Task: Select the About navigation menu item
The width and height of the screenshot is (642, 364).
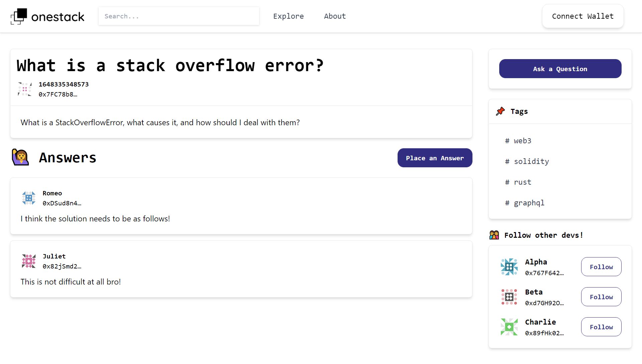Action: point(335,16)
